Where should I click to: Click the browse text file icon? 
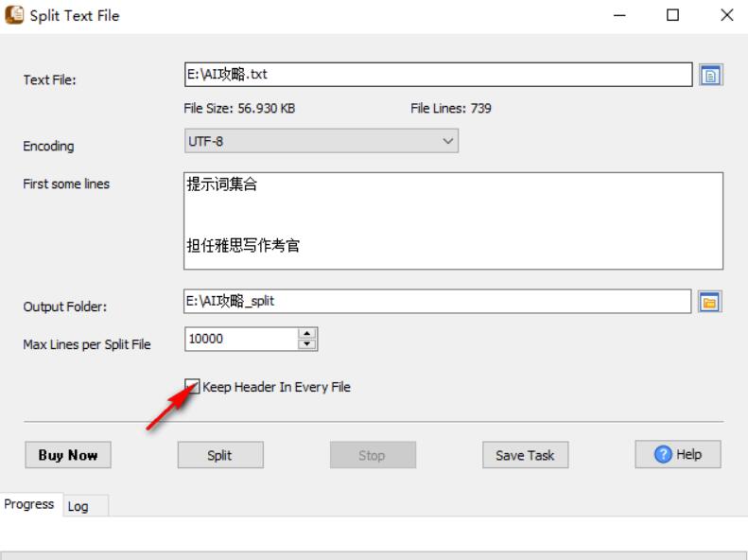pos(711,75)
